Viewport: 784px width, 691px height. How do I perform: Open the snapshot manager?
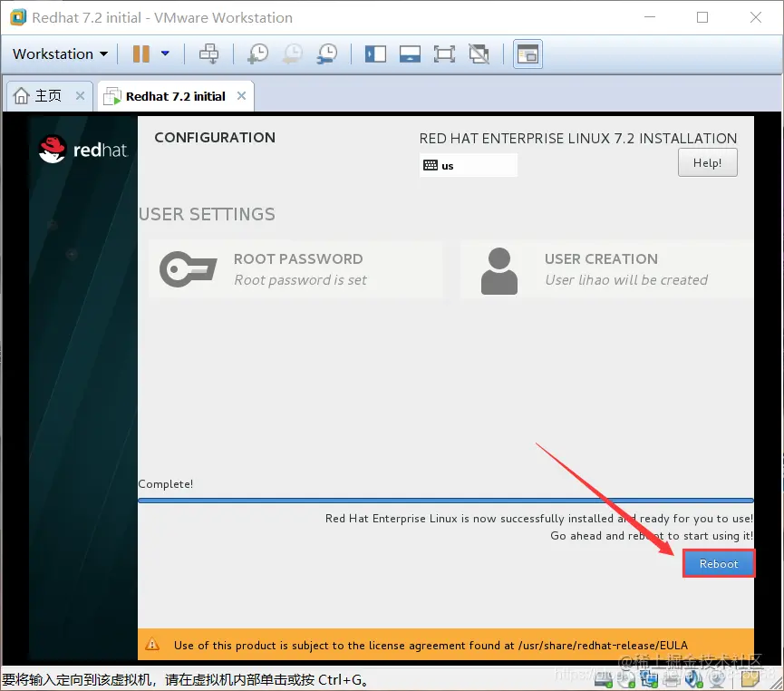coord(327,54)
